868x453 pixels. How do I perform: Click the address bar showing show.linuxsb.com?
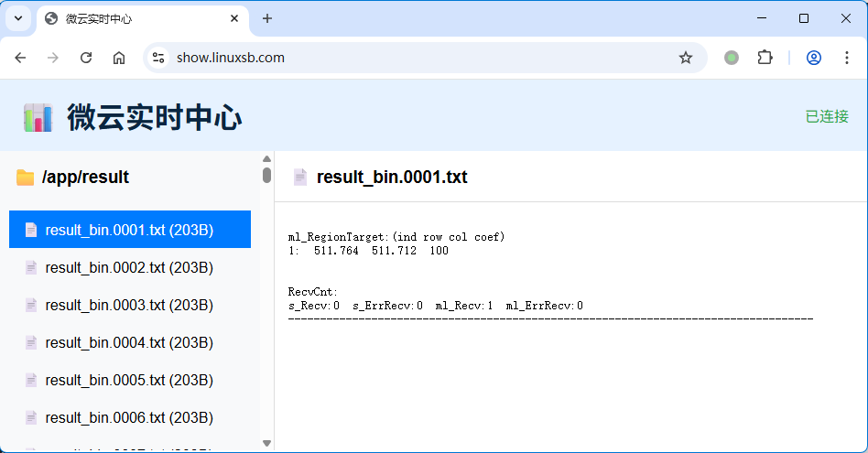click(412, 58)
